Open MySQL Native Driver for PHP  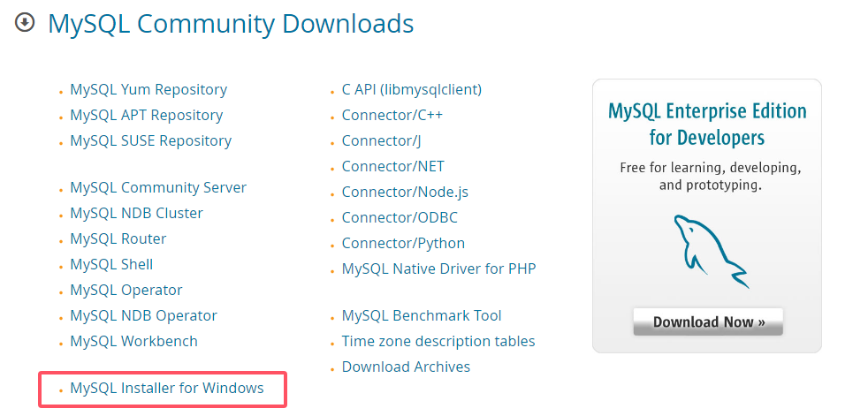click(x=439, y=269)
